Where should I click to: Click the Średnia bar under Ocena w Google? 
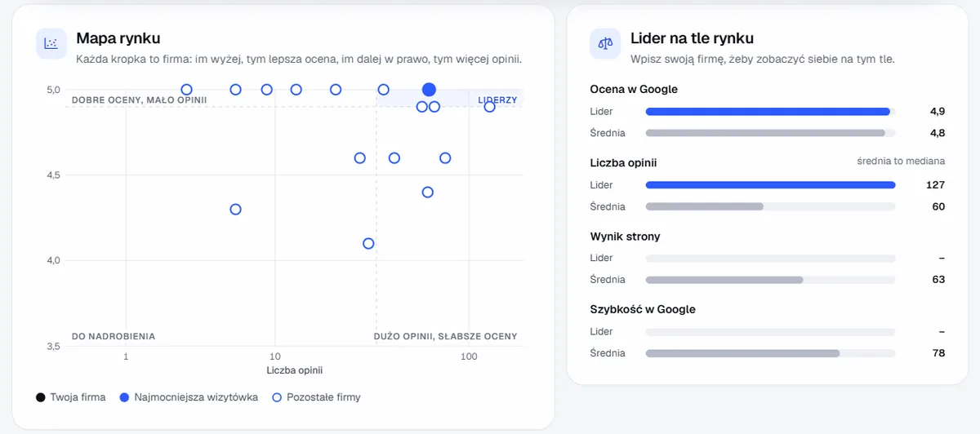(770, 133)
